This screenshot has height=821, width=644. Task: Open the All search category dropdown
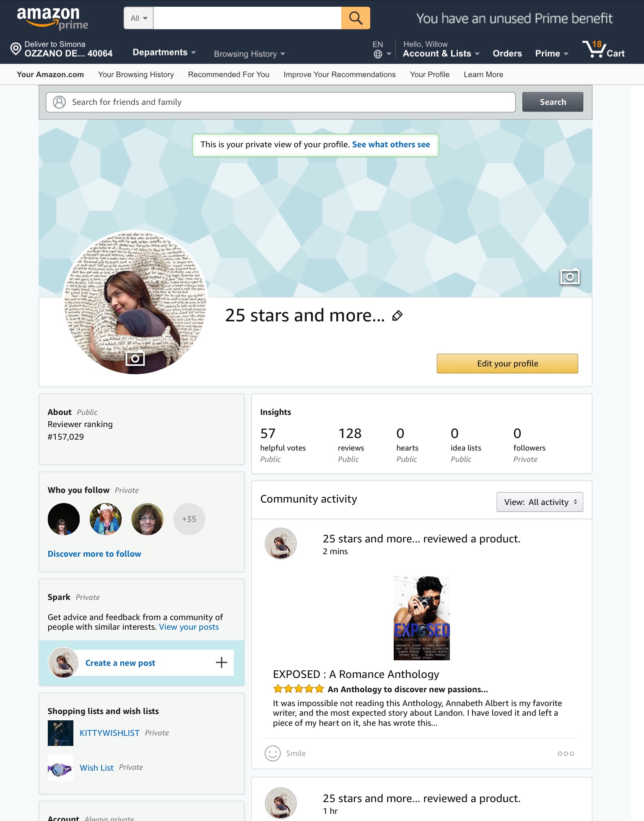click(139, 18)
